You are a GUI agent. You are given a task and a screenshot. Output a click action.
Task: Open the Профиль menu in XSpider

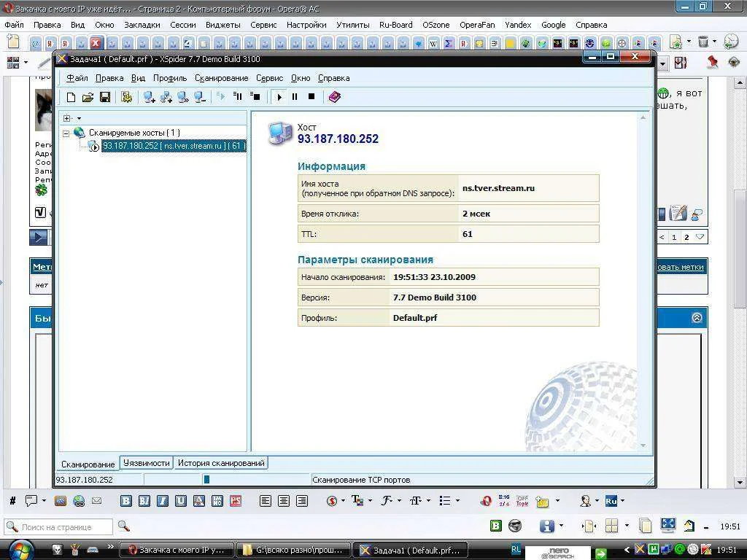coord(170,78)
